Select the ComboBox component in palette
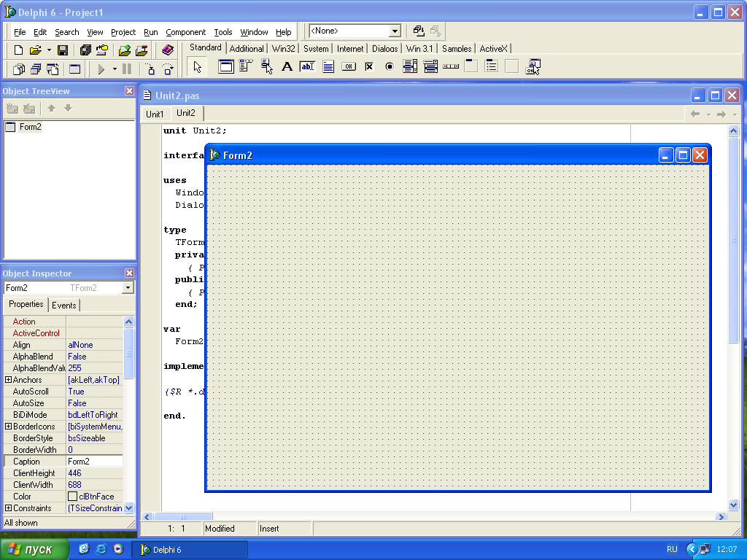Viewport: 747px width, 560px height. pos(430,67)
